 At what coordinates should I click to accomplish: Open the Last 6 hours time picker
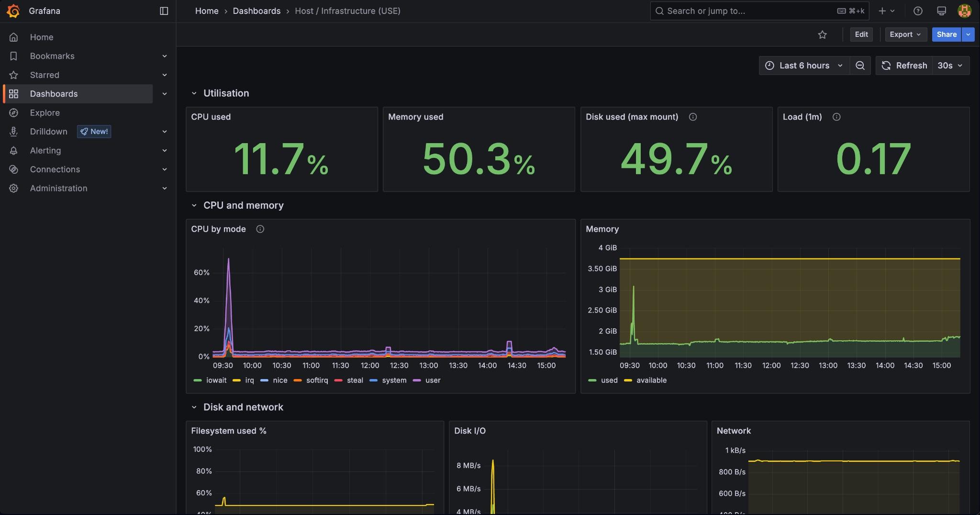[804, 66]
